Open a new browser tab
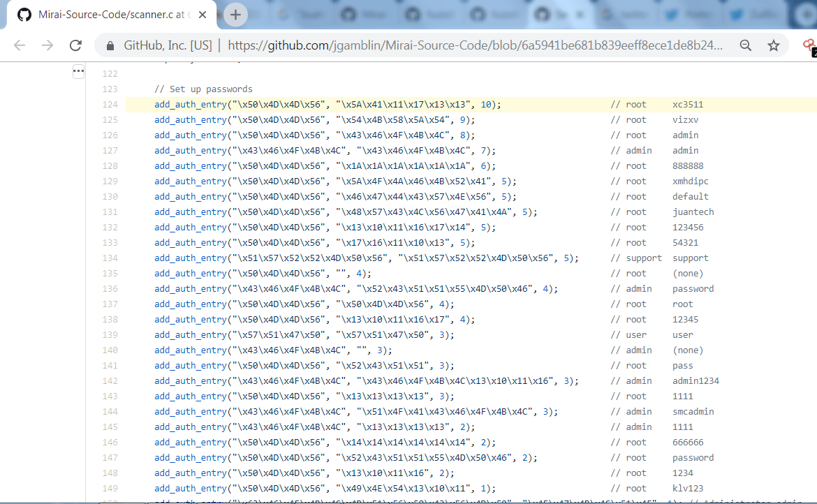 coord(235,15)
